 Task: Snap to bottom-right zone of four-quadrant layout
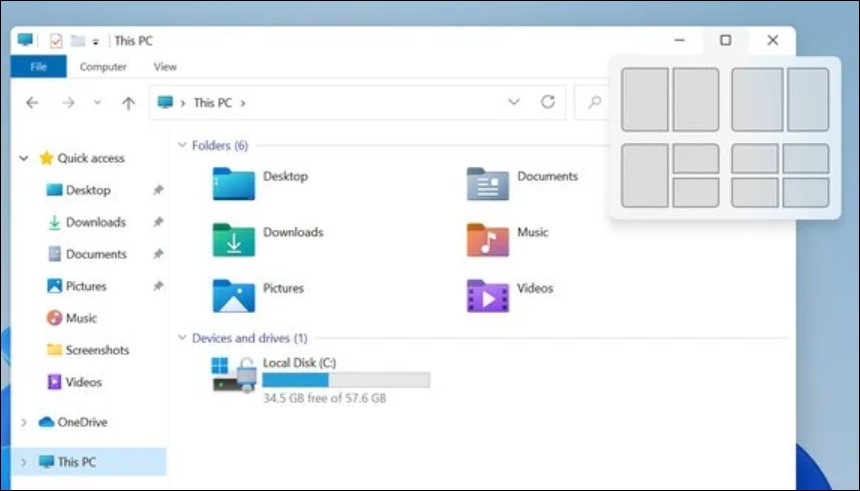pyautogui.click(x=806, y=193)
